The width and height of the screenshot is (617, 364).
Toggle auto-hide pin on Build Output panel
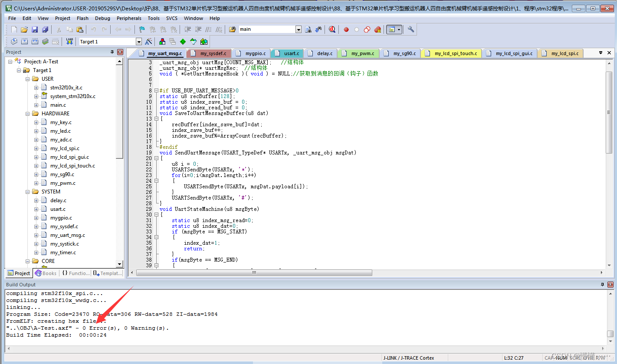pos(602,285)
